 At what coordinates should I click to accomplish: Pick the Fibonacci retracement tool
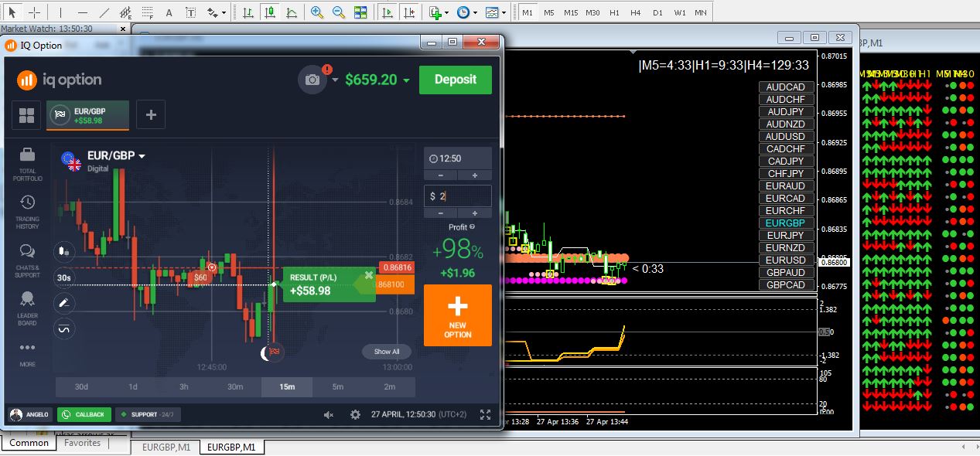tap(148, 12)
